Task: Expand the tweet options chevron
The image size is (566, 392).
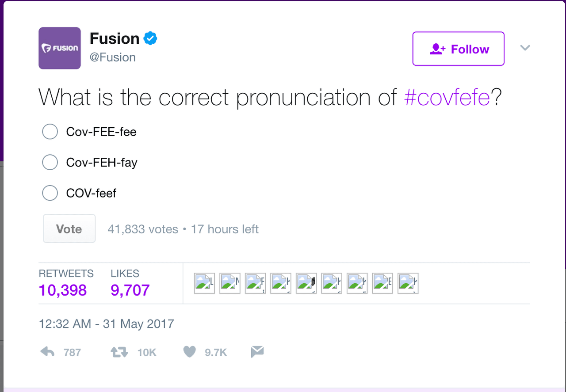Action: 525,48
